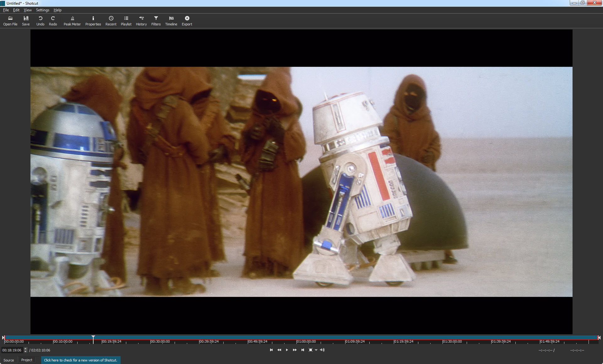603x364 pixels.
Task: Expand the player zoom dropdown arrow
Action: pos(316,350)
